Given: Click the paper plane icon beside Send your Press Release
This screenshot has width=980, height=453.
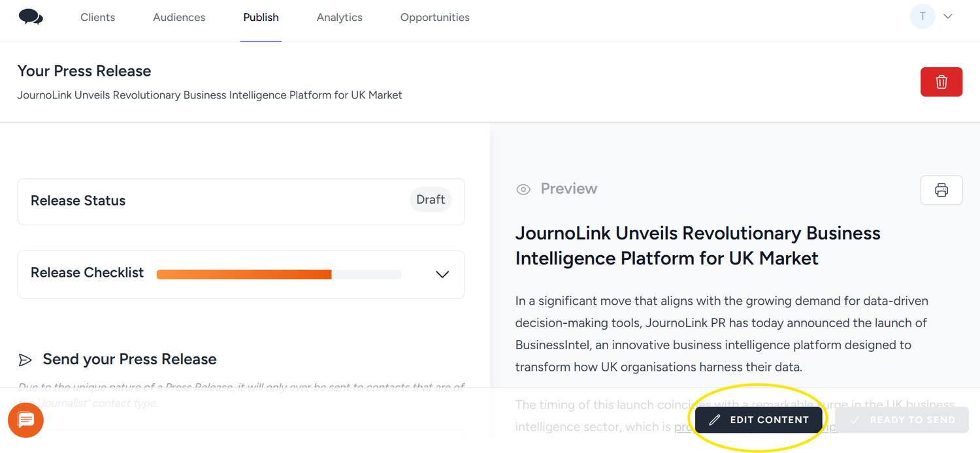Looking at the screenshot, I should 25,360.
